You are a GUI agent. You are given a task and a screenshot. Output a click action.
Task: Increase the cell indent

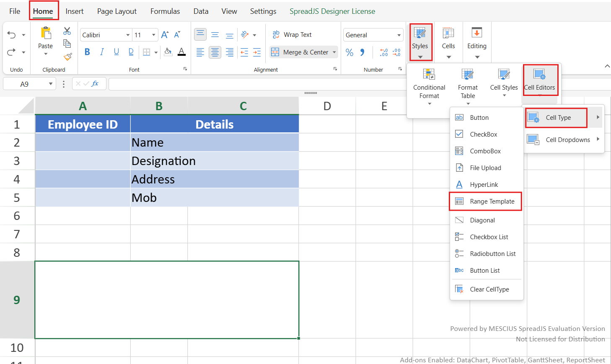[257, 52]
